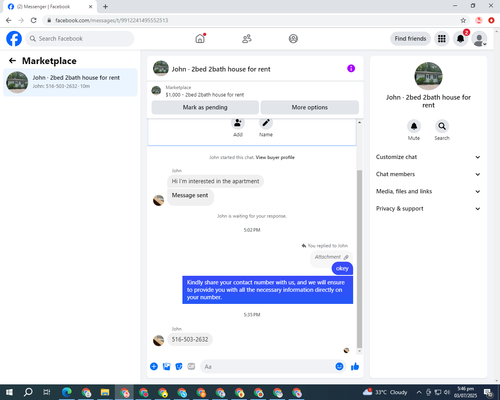Open more actions plus icon in composer
Image resolution: width=500 pixels, height=400 pixels.
[154, 367]
